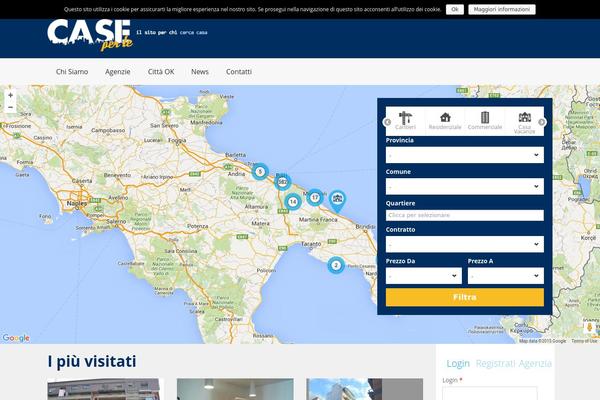Select the Residenziale category icon
The image size is (600, 400).
coord(445,121)
